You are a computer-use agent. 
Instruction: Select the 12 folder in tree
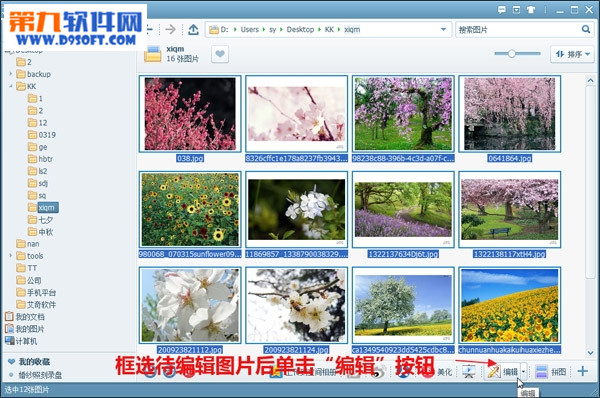(x=38, y=122)
